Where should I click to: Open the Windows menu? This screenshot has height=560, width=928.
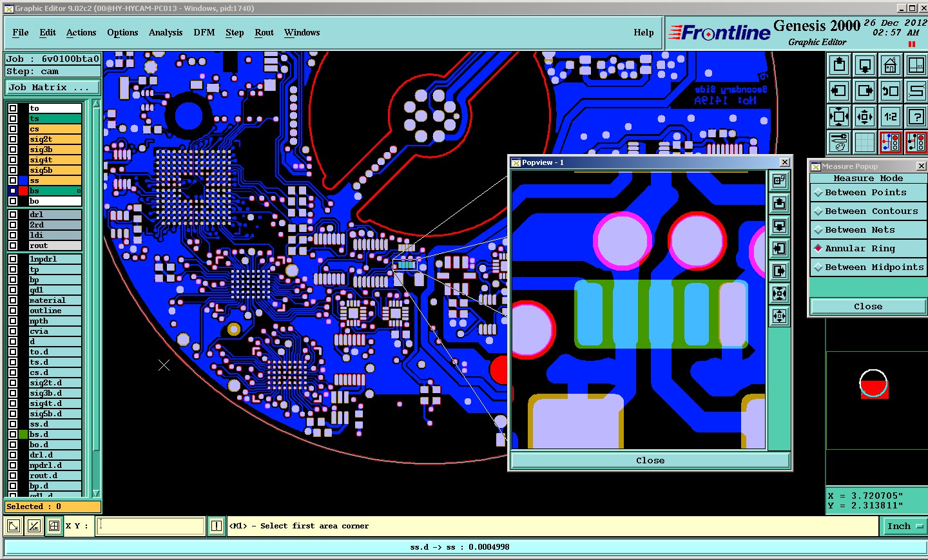[x=302, y=33]
